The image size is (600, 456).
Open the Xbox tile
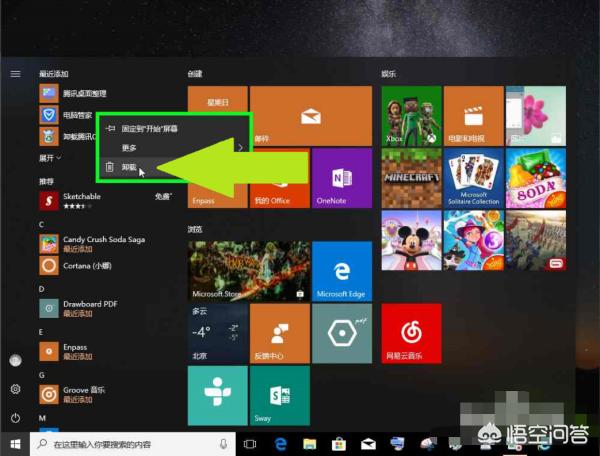pos(410,116)
